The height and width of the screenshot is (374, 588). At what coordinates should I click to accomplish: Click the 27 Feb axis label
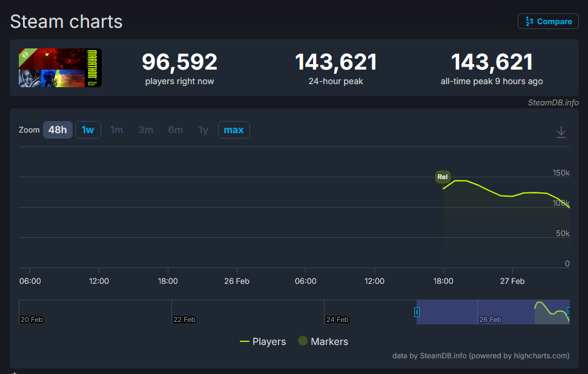tap(512, 281)
